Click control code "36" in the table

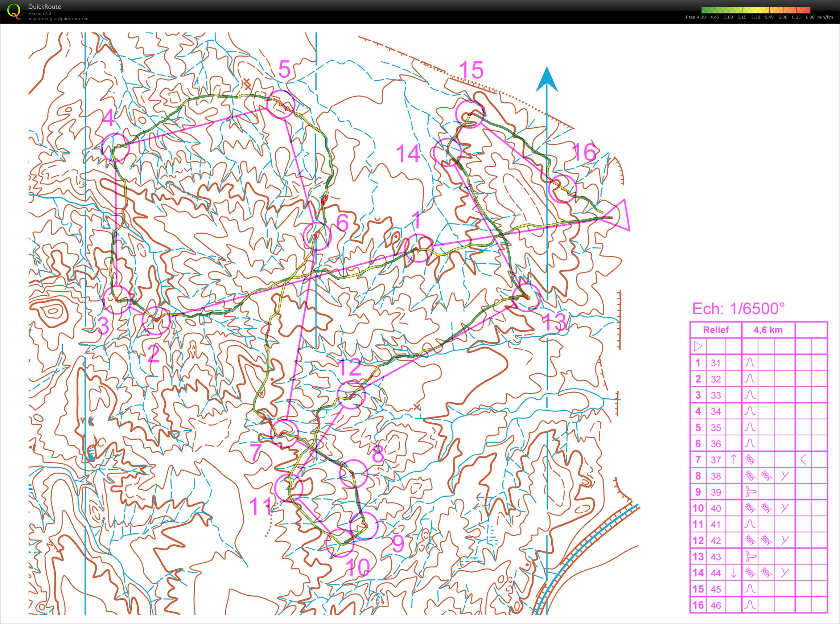click(716, 443)
